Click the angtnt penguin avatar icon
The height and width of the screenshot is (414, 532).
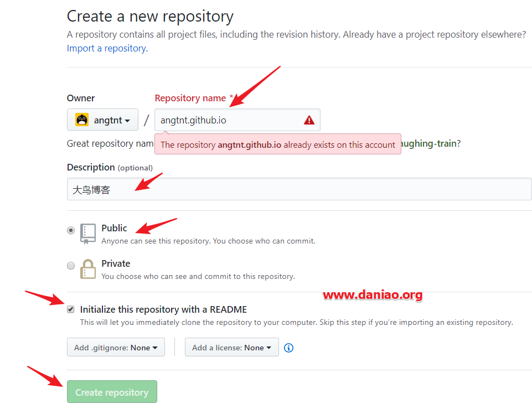(82, 120)
